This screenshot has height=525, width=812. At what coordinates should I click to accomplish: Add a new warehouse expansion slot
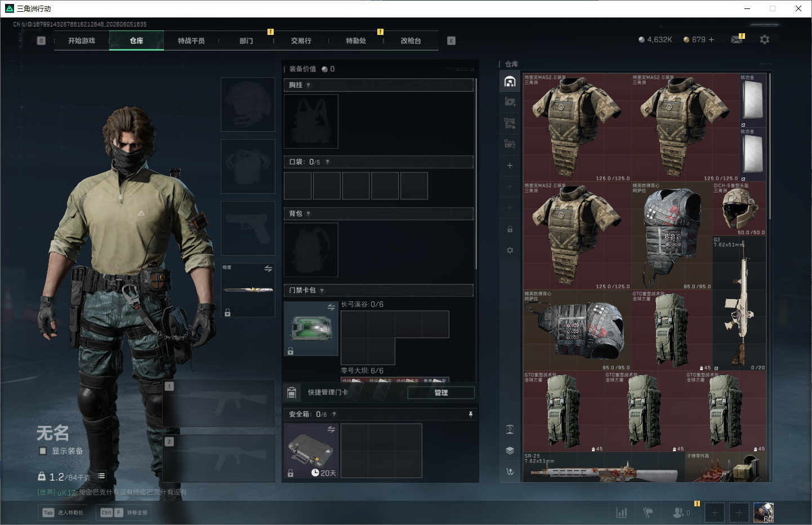[510, 166]
